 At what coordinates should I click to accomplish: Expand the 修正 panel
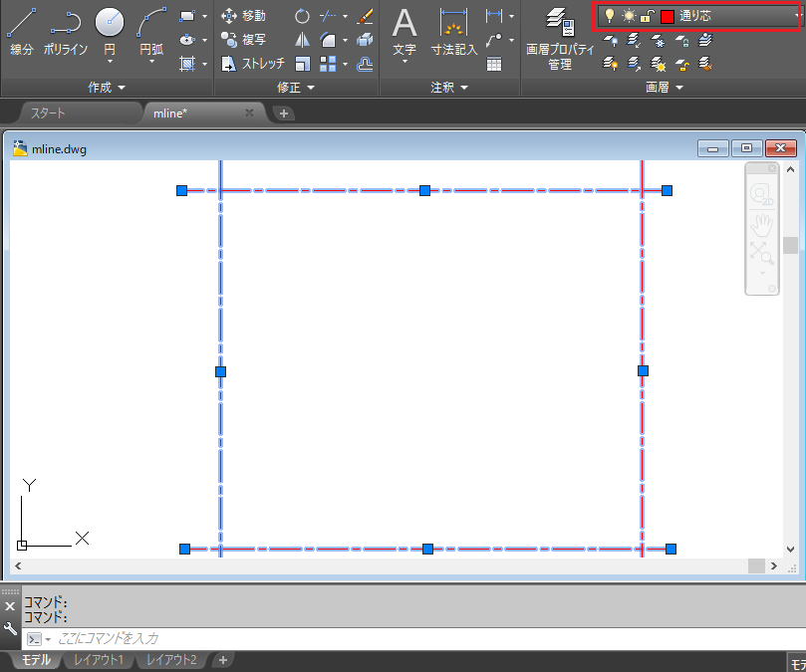(x=296, y=88)
